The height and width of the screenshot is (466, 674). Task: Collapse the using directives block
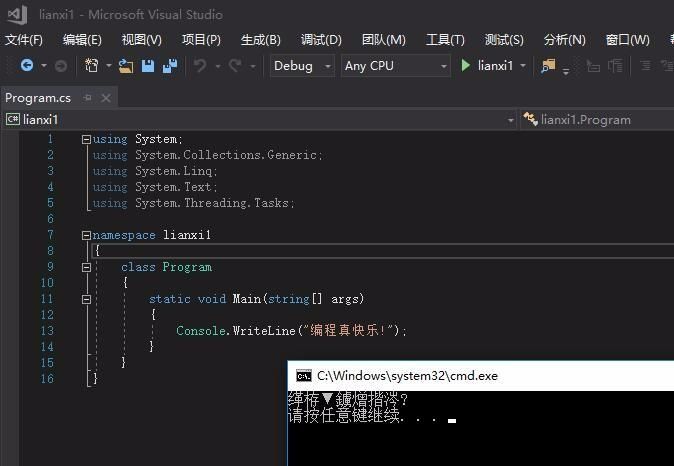86,139
